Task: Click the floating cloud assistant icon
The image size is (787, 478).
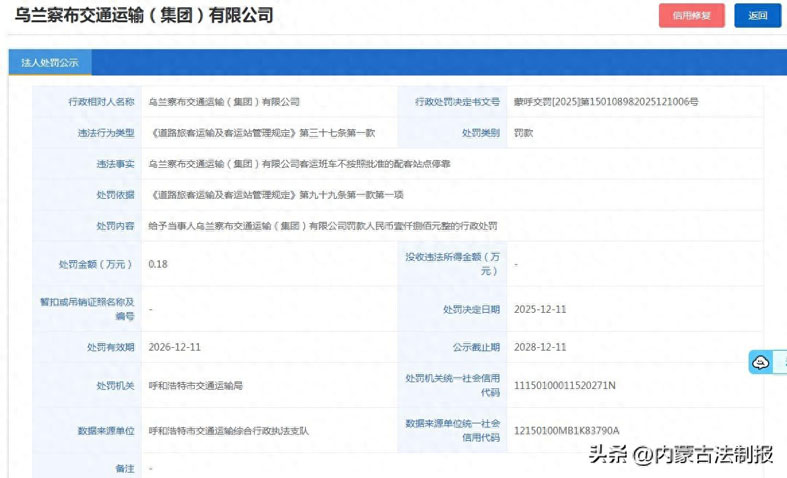Action: pos(762,362)
